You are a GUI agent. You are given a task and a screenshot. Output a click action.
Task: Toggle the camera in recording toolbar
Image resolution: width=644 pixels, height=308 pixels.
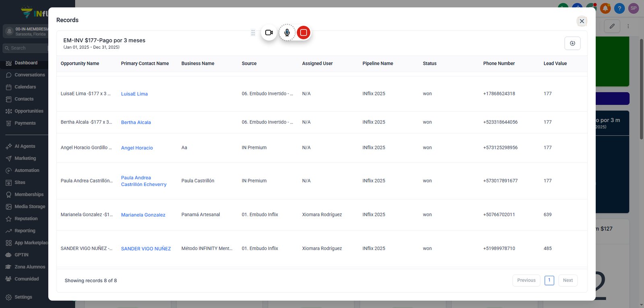pyautogui.click(x=269, y=33)
